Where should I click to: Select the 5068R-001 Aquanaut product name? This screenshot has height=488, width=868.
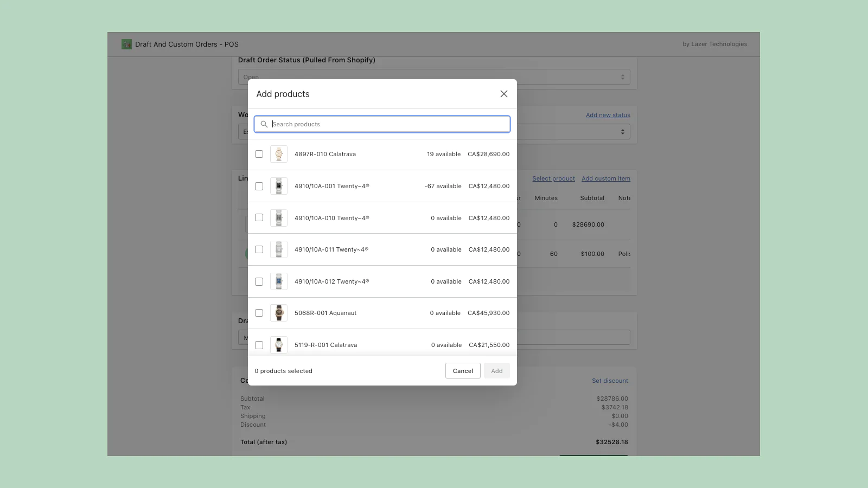click(x=325, y=313)
